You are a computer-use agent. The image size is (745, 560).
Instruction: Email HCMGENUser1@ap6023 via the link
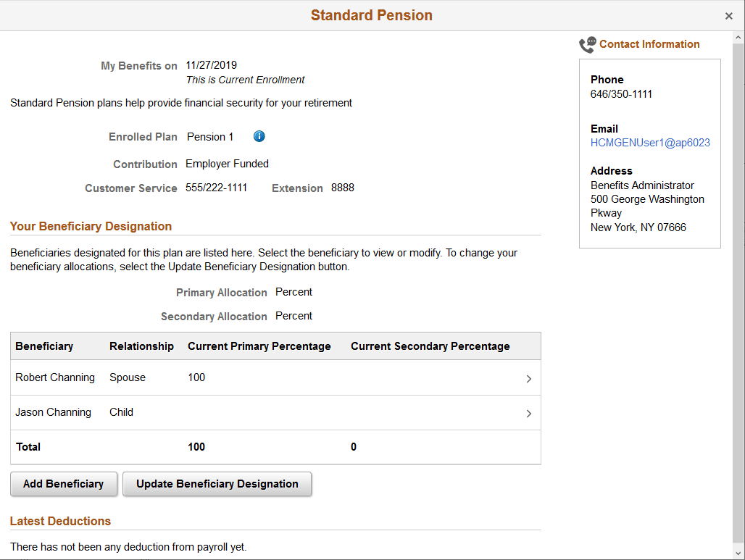point(650,142)
